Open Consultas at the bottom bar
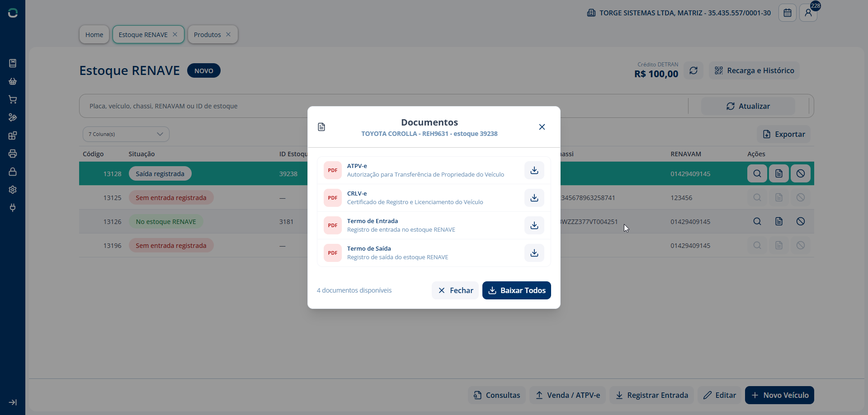The height and width of the screenshot is (415, 868). 497,395
